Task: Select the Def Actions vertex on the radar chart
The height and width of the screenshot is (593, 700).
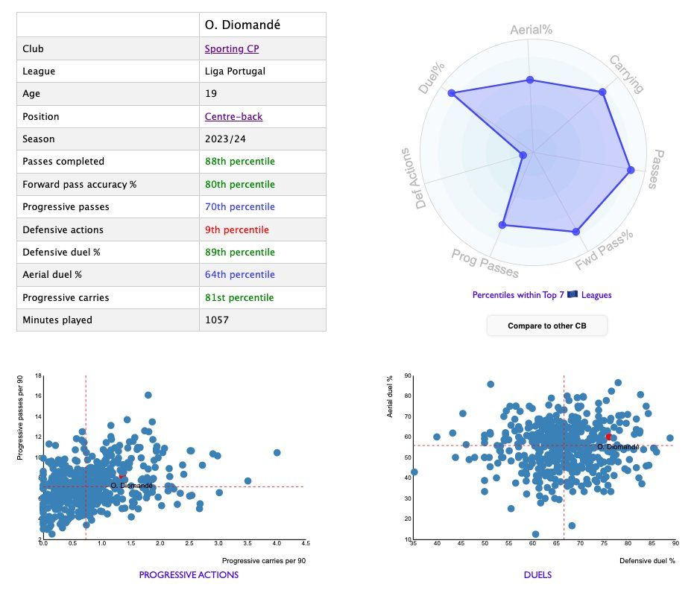Action: pos(523,155)
